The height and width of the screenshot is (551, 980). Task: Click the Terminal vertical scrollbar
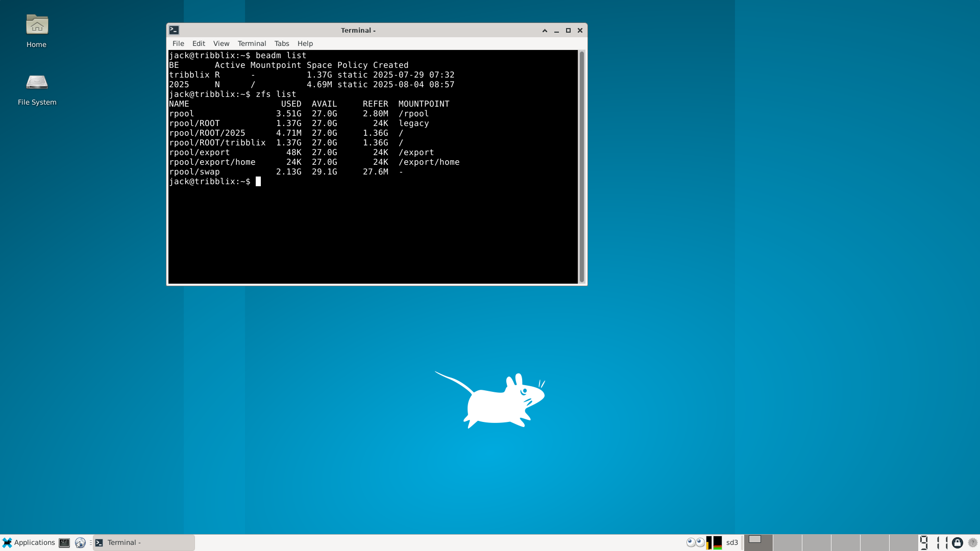click(581, 167)
